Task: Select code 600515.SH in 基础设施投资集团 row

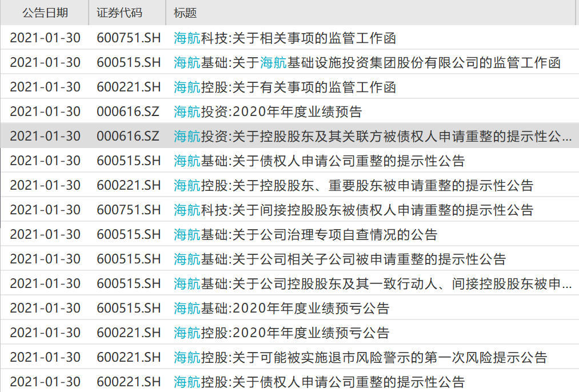Action: (x=129, y=62)
